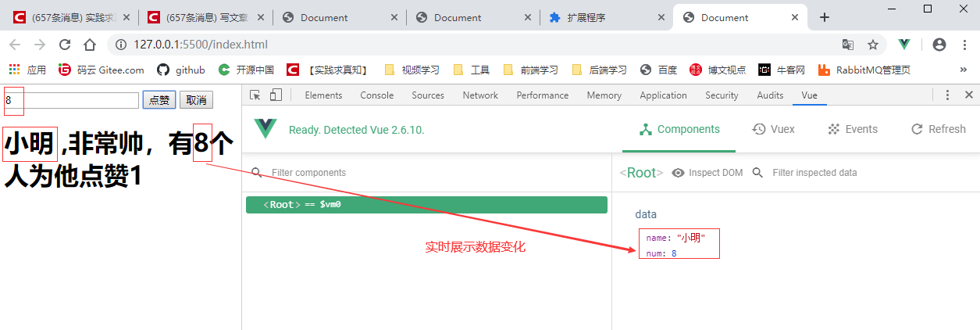980x330 pixels.
Task: Open the 博文视点 bookmark
Action: pos(718,70)
